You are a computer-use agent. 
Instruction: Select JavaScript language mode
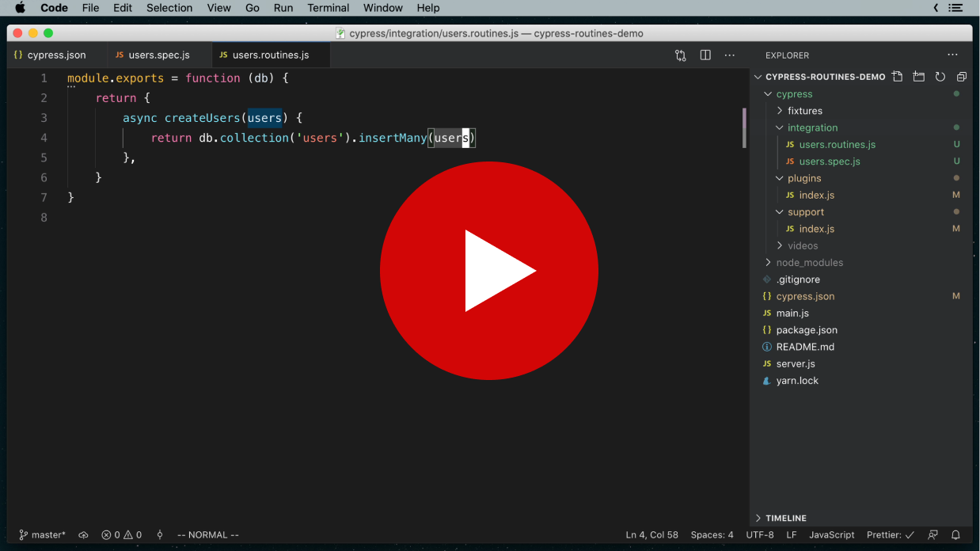832,535
